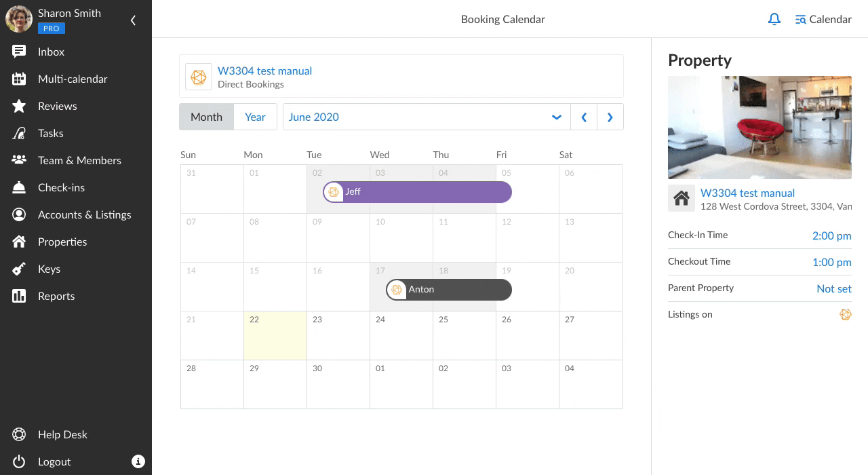Screen dimensions: 868x475
Task: Select the Month view toggle
Action: tap(206, 117)
